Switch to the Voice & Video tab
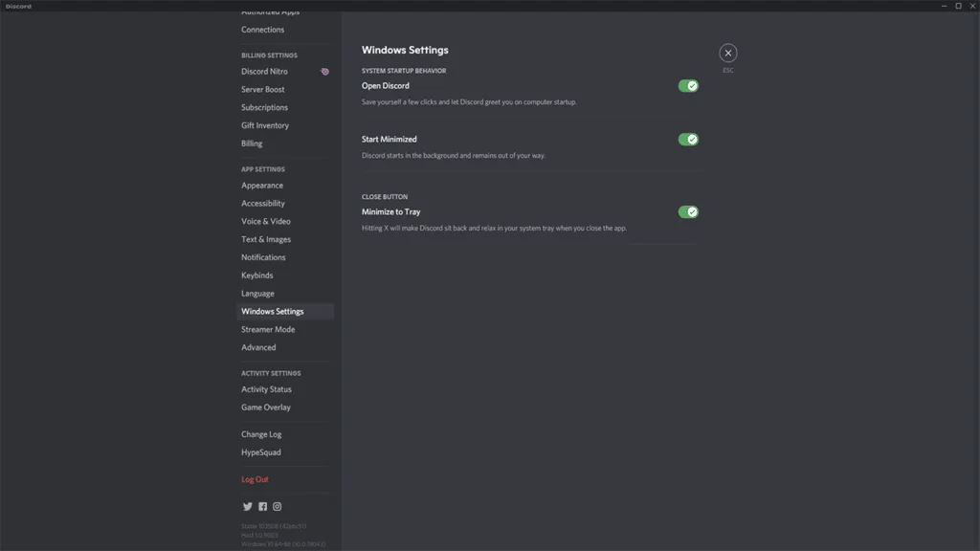The width and height of the screenshot is (980, 551). [266, 222]
